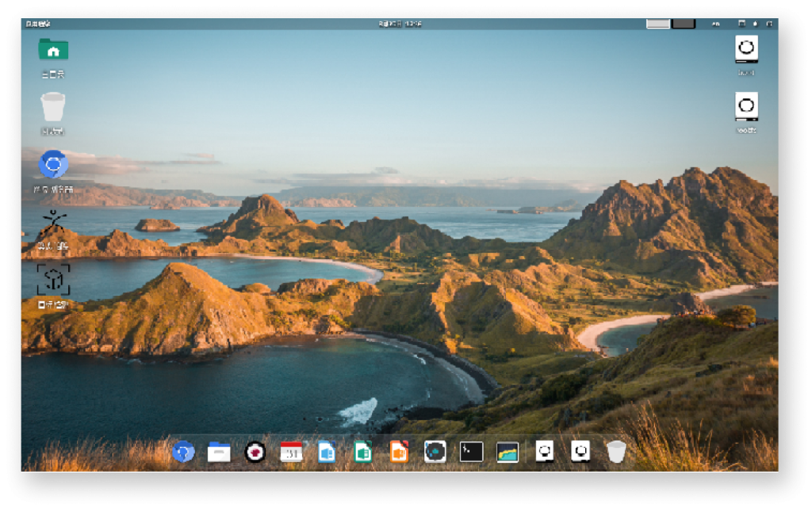812x509 pixels.
Task: Click the round red-centered app icon in dock
Action: click(255, 452)
